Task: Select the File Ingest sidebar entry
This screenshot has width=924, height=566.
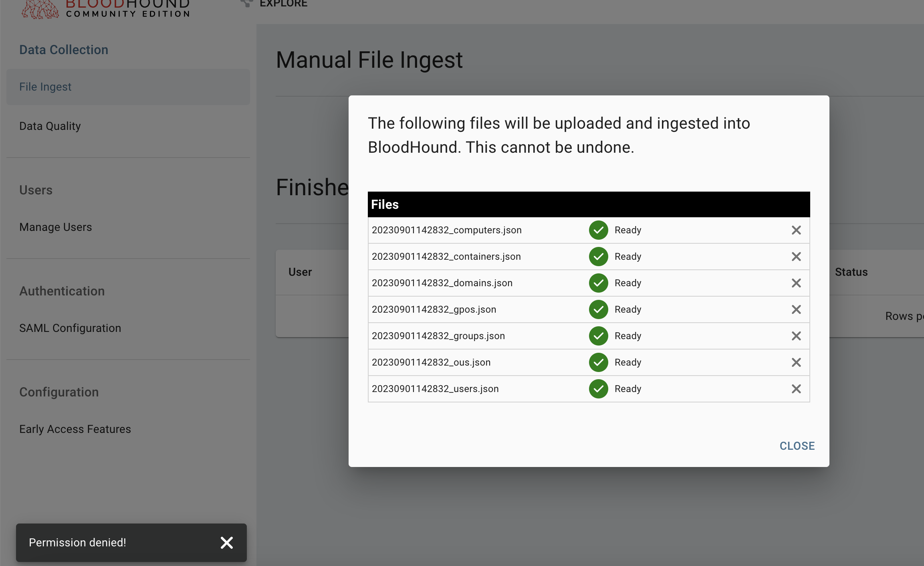Action: pyautogui.click(x=45, y=87)
